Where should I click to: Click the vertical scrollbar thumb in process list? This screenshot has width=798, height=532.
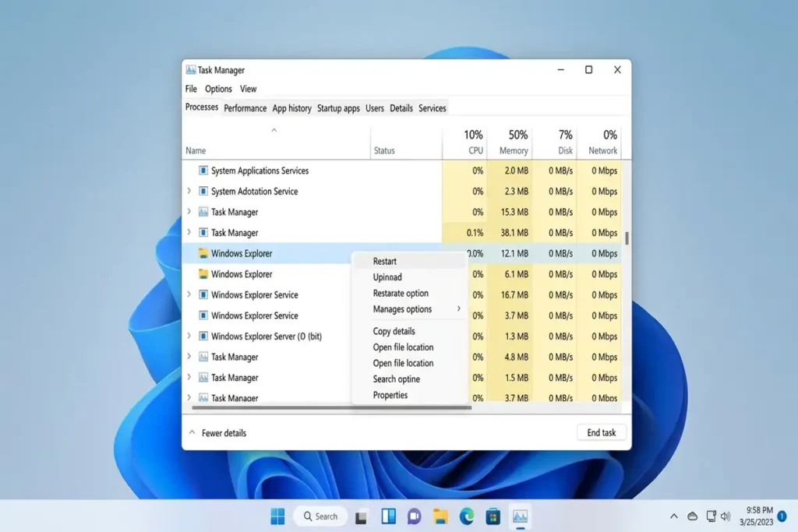click(627, 238)
